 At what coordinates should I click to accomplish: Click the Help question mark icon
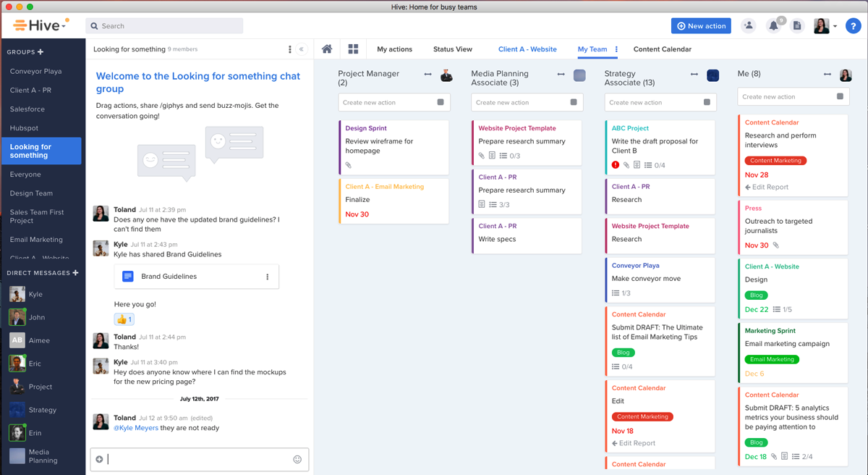click(x=853, y=25)
